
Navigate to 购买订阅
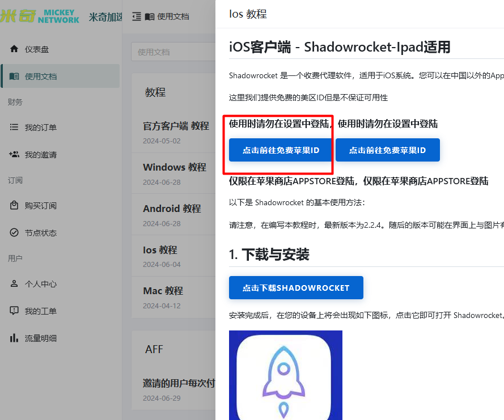[x=60, y=205]
